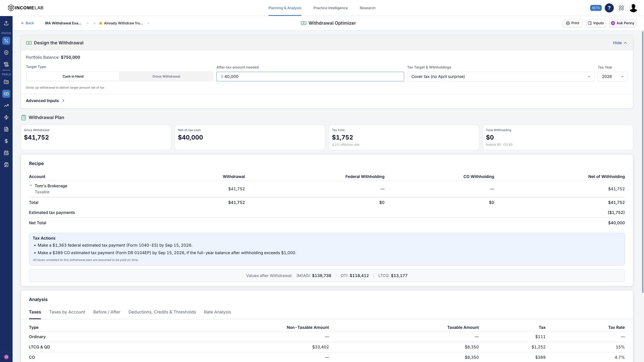Screen dimensions: 644x362
Task: Click the CO tax rate 4.7% cell
Action: 620,357
